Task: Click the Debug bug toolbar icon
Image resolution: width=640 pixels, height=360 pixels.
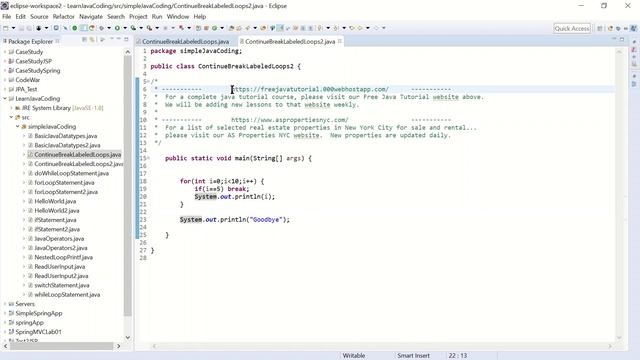Action: pos(101,28)
